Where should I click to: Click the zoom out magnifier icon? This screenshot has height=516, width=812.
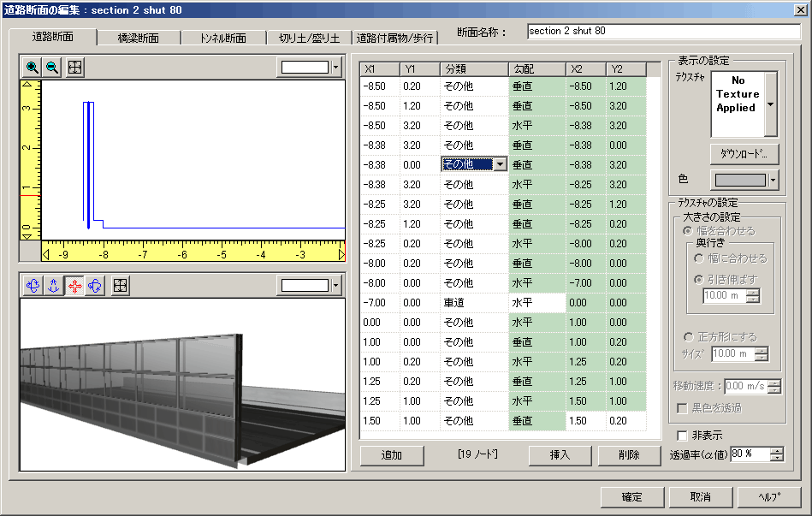tap(52, 68)
